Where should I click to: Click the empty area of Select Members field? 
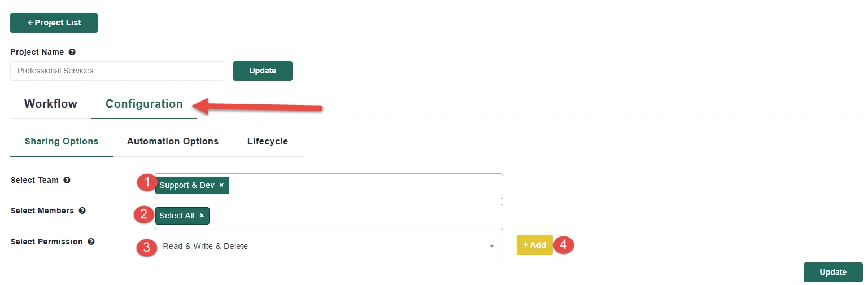[356, 216]
